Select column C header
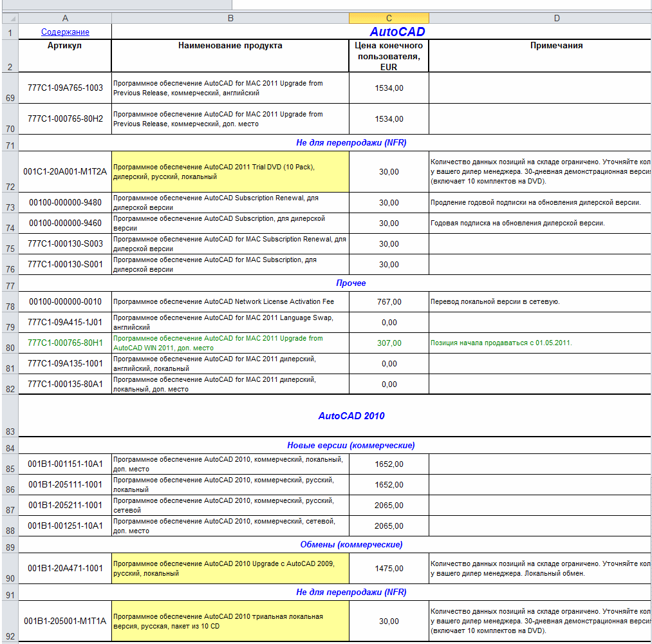 pyautogui.click(x=389, y=18)
